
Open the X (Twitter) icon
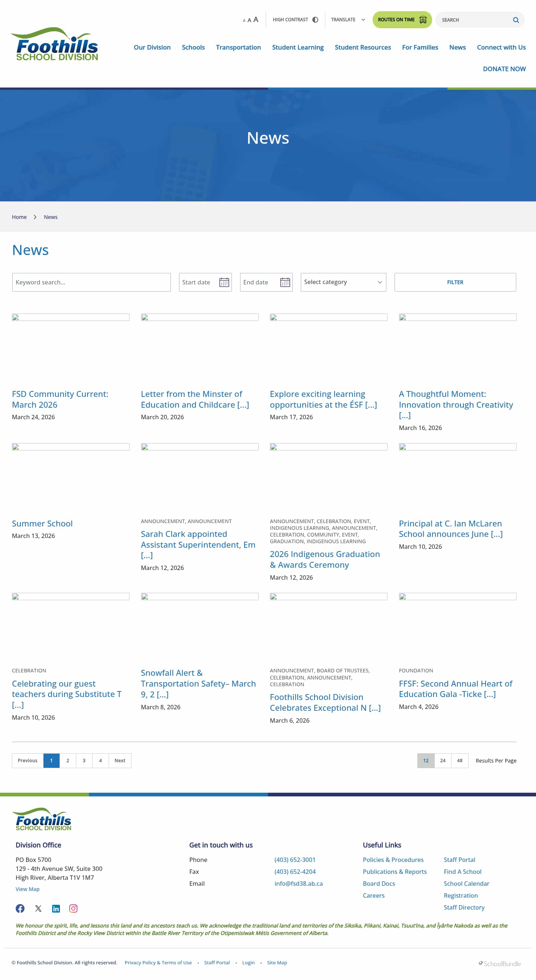pyautogui.click(x=38, y=908)
